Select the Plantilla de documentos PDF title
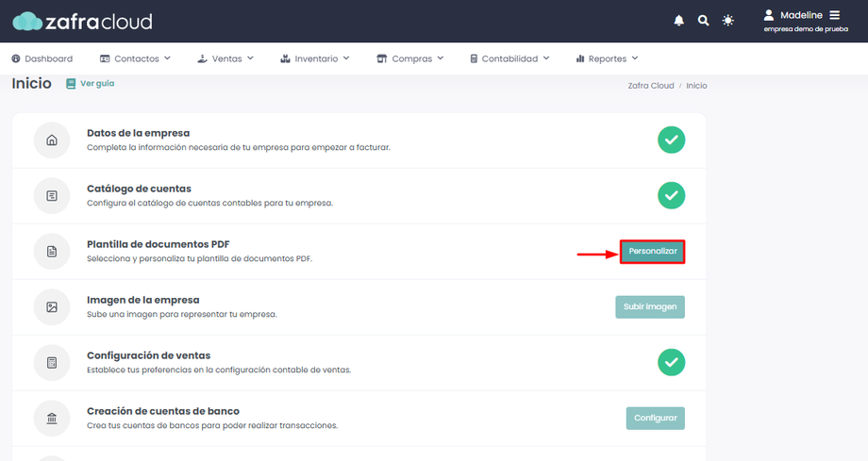This screenshot has height=461, width=868. 158,244
